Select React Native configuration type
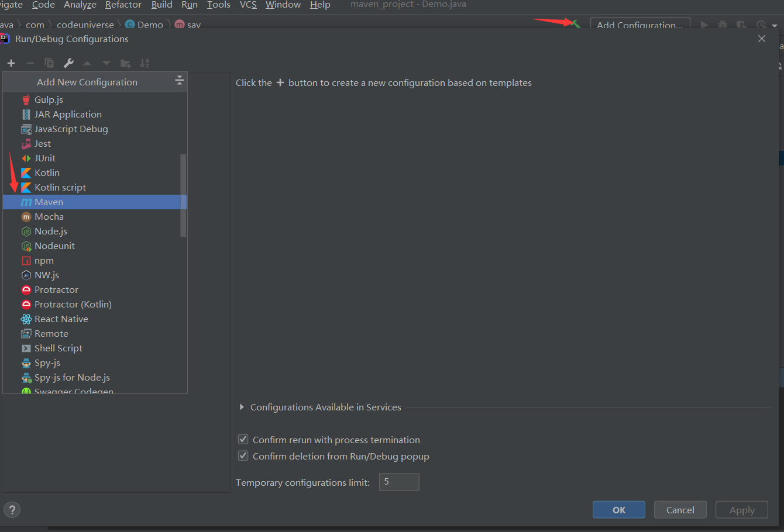 [x=95, y=319]
